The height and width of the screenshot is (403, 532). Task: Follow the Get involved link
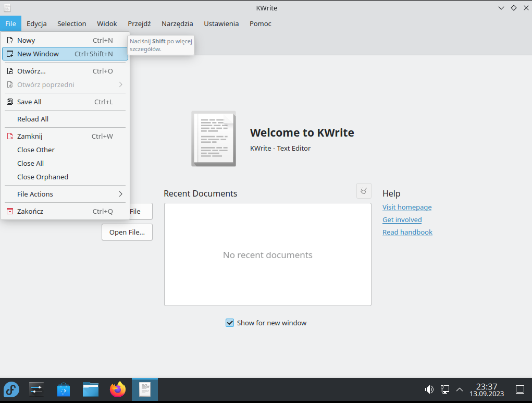402,219
